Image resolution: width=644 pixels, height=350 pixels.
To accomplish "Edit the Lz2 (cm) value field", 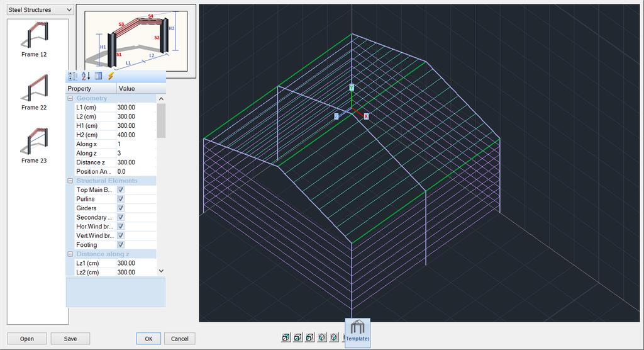I will (136, 272).
